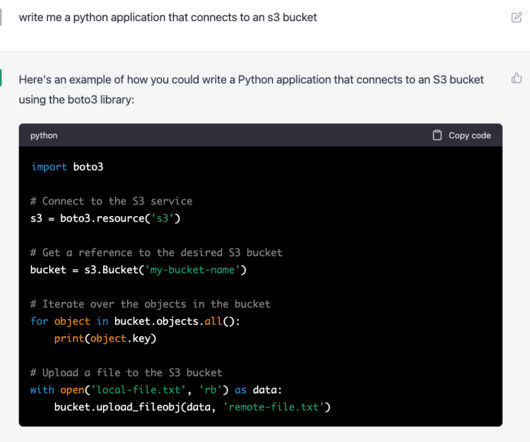
Task: Click the bucket.upload_fileobj line
Action: click(192, 407)
